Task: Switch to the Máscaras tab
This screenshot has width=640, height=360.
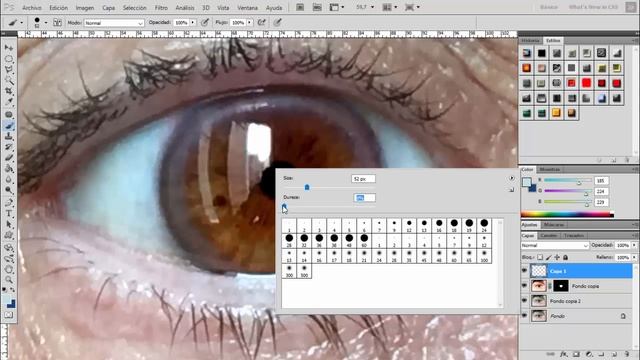Action: [x=553, y=224]
